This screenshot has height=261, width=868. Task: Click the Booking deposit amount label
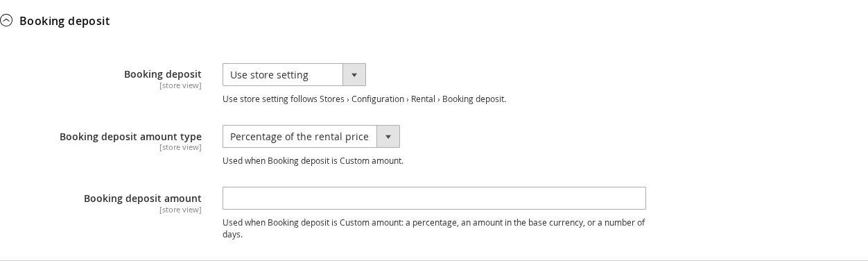(143, 199)
